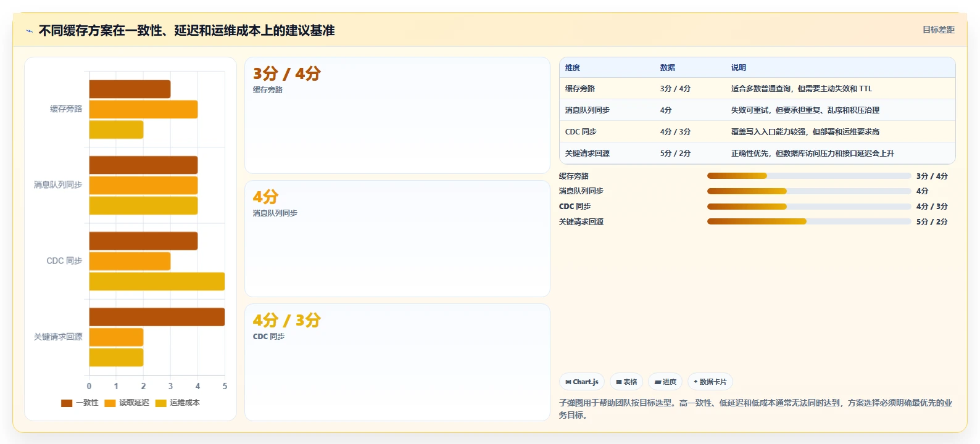This screenshot has width=980, height=444.
Task: Click the 消息队列同步 table row name
Action: coord(588,110)
